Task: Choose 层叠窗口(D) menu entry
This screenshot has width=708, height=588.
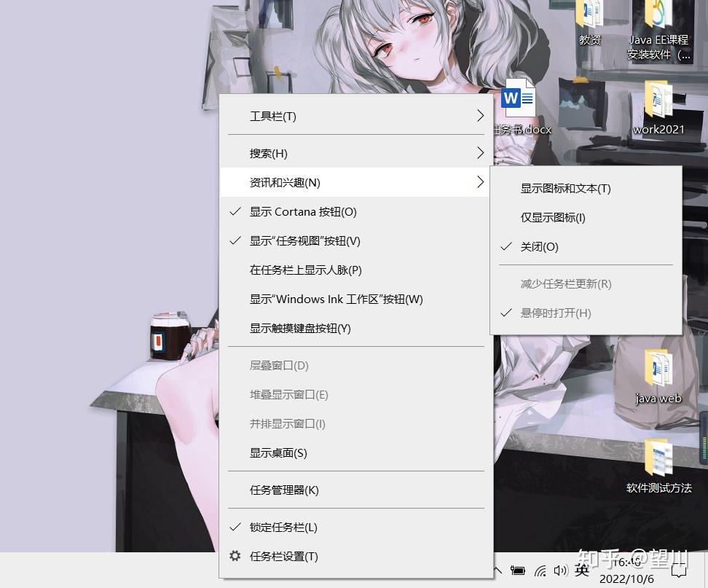Action: [x=355, y=365]
